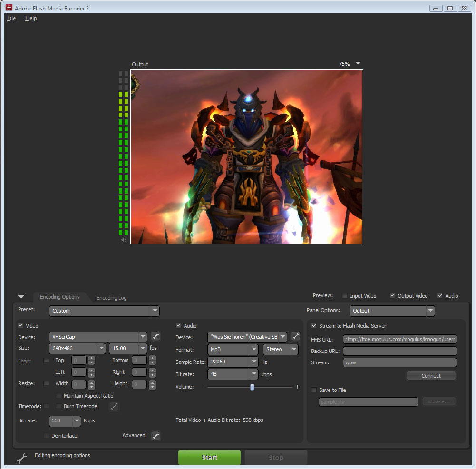
Task: Open audio Device dropdown
Action: coord(247,337)
